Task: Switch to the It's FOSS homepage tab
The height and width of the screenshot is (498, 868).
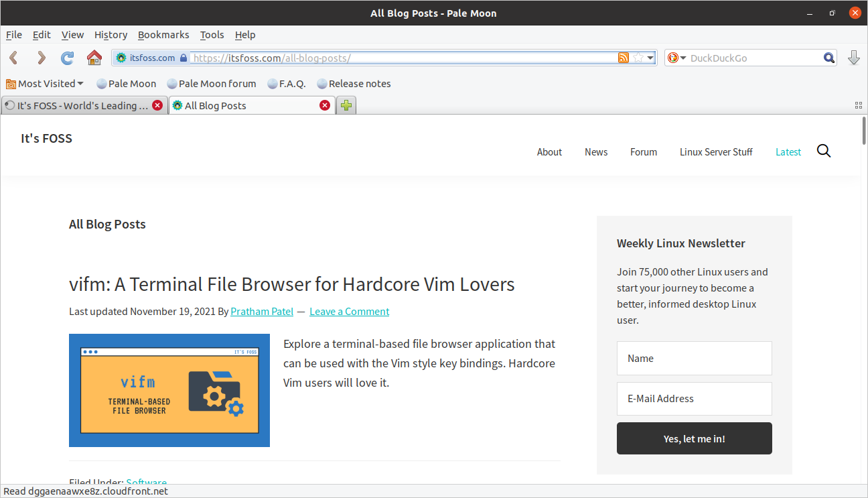Action: (80, 105)
